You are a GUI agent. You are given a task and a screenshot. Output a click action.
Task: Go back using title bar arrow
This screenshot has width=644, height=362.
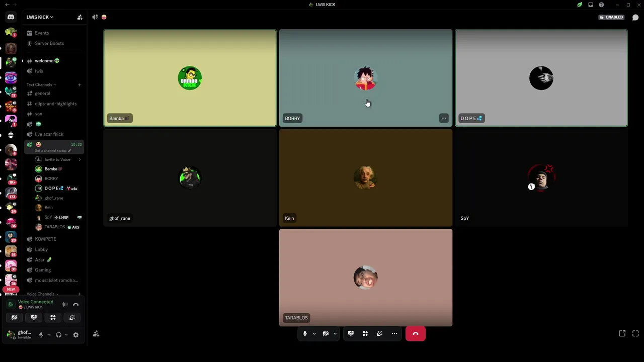[7, 5]
